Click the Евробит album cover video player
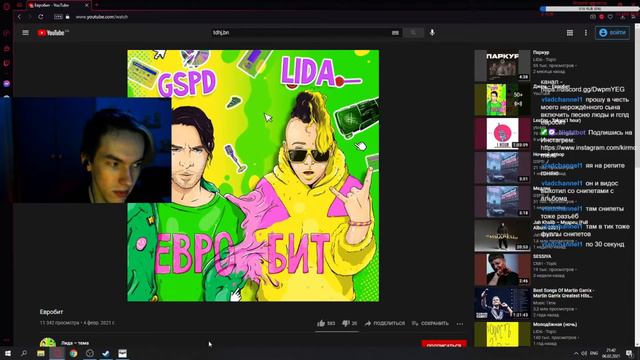This screenshot has height=360, width=640. click(x=253, y=176)
